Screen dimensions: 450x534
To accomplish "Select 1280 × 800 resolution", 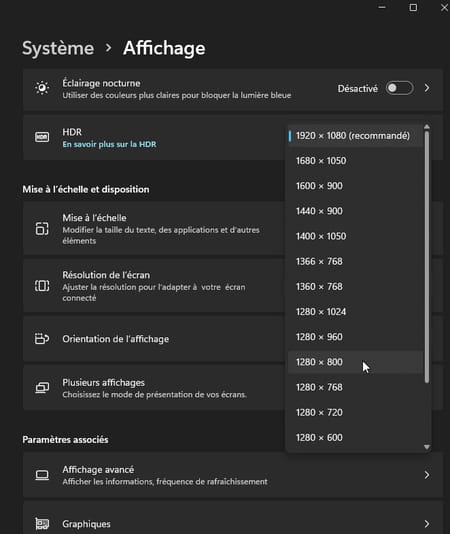I will tap(355, 362).
